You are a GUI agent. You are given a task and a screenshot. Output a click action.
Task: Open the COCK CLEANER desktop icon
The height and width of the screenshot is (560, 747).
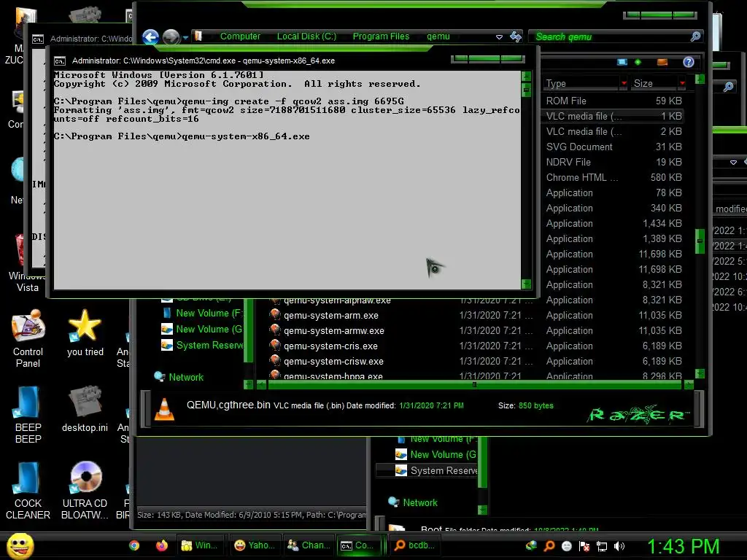tap(28, 490)
